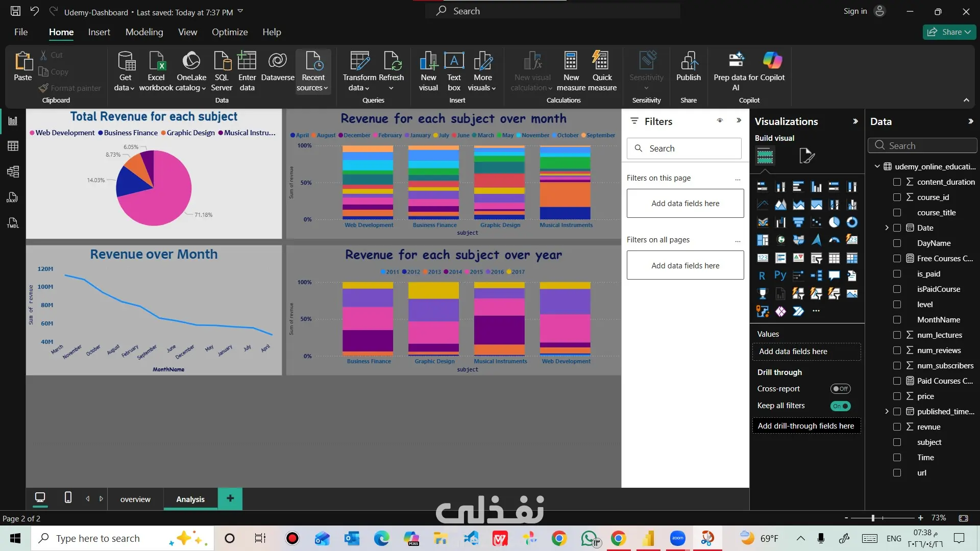Insert a New visual
Viewport: 980px width, 551px height.
pos(428,71)
